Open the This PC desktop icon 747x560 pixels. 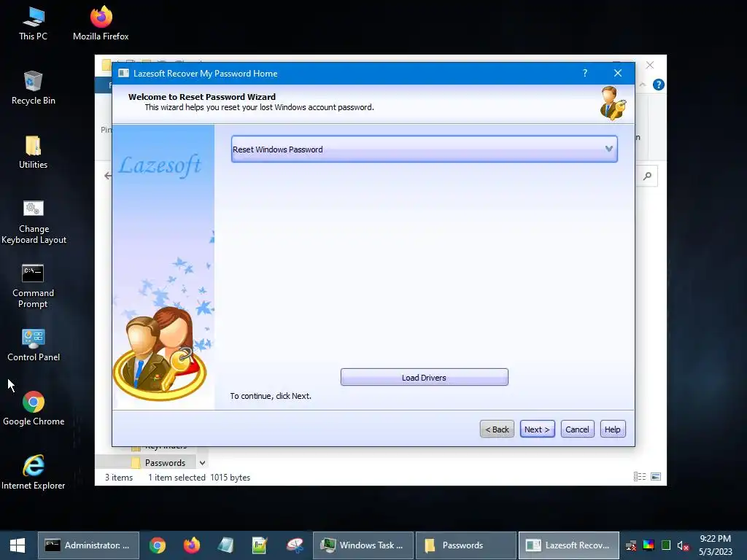[x=33, y=23]
